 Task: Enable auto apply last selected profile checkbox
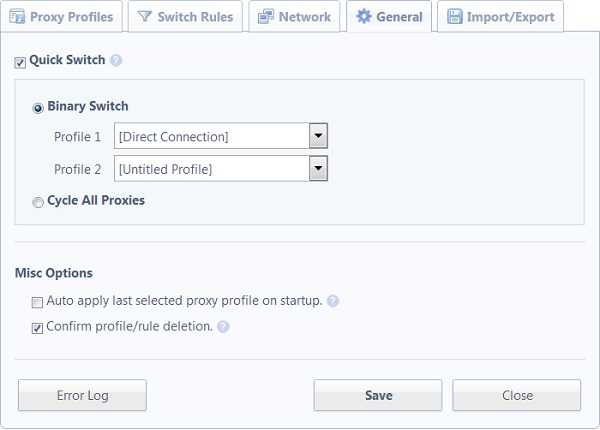tap(37, 303)
